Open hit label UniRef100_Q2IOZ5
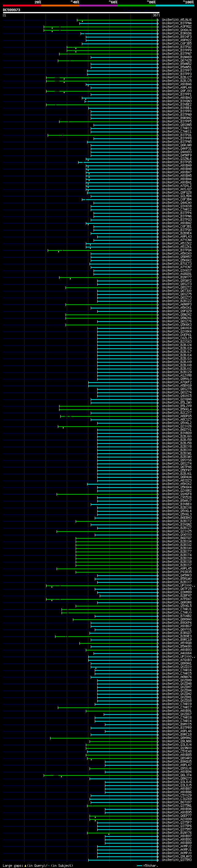The image size is (197, 868). click(176, 531)
